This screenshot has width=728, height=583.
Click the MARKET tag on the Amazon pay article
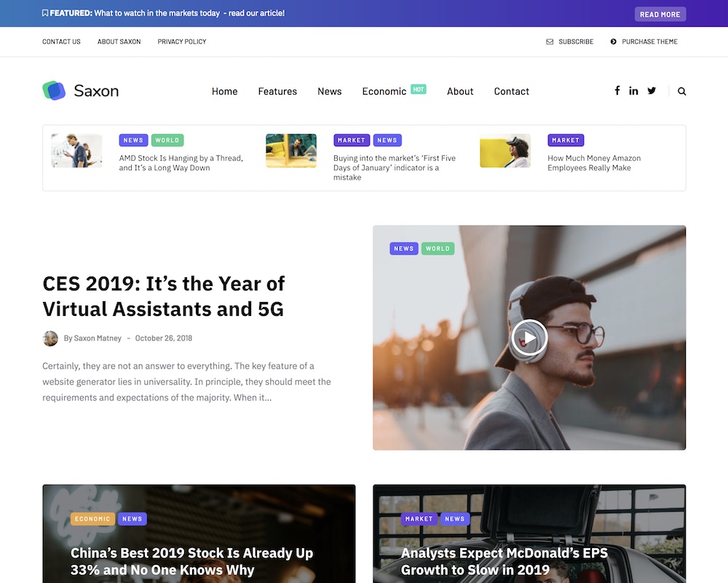[566, 140]
